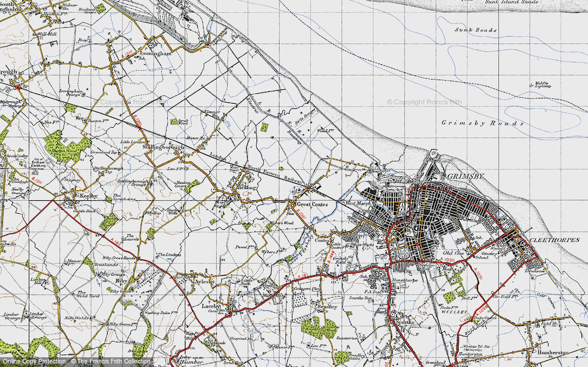Image resolution: width=588 pixels, height=367 pixels.
Task: Click the 'Grimsby Roads' sea label
Action: [483, 123]
